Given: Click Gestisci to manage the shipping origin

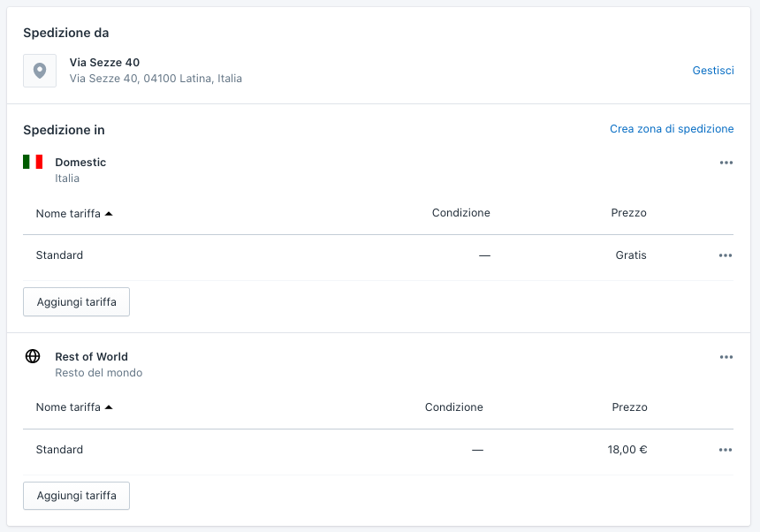Looking at the screenshot, I should point(712,71).
